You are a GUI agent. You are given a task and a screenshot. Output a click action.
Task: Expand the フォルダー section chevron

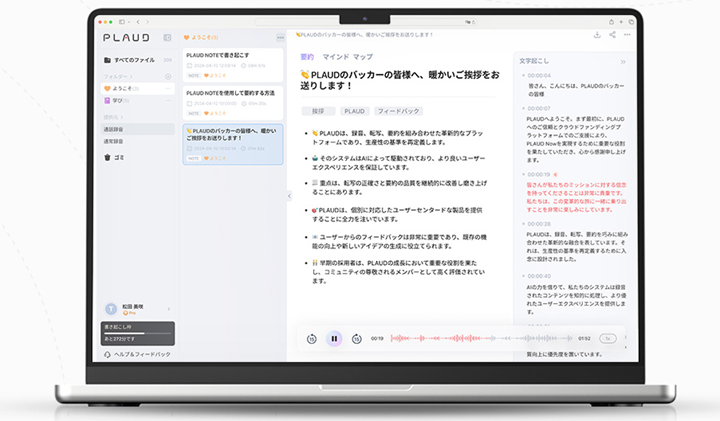pos(131,77)
